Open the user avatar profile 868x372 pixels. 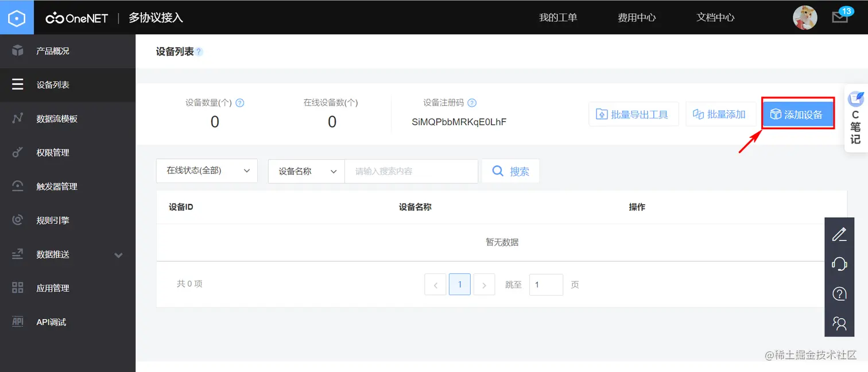pos(805,18)
